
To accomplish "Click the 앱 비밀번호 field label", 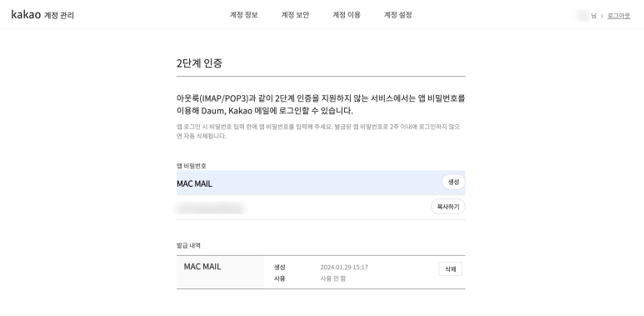I will click(192, 166).
